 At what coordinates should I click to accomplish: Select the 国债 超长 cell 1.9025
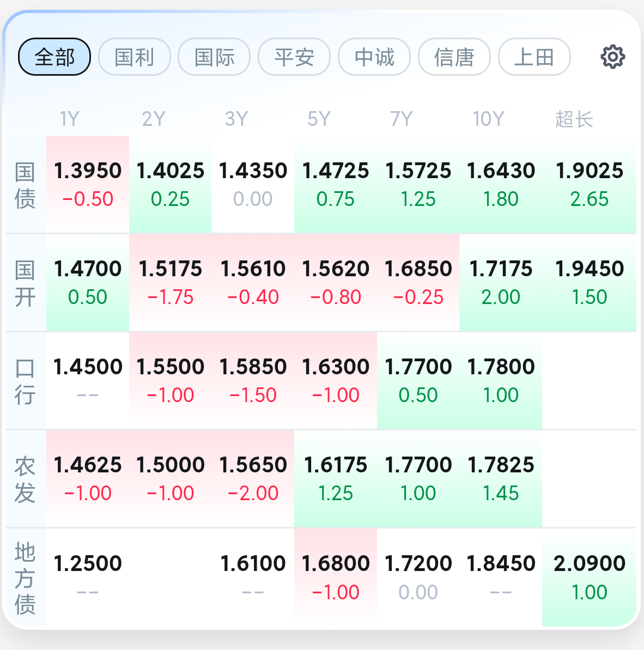coord(590,185)
